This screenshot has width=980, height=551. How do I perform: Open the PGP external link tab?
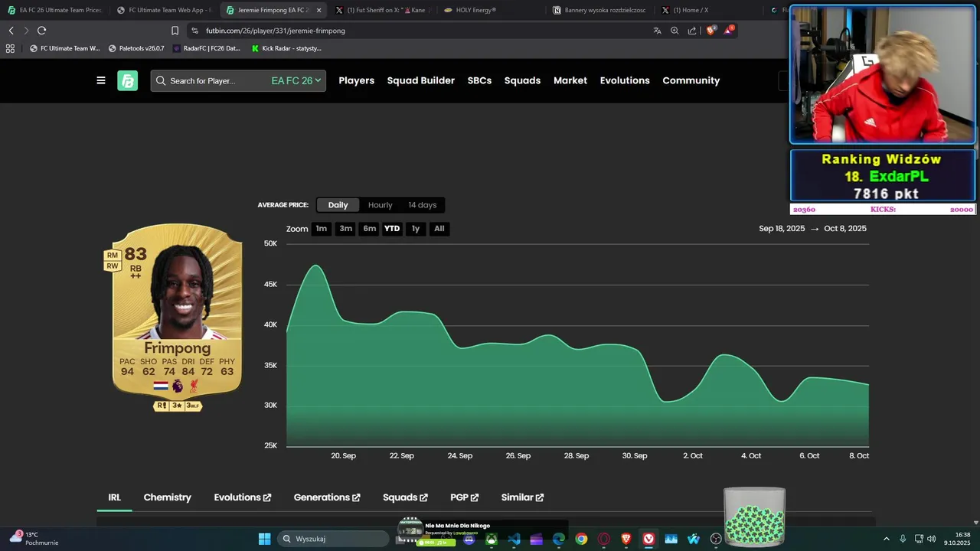465,497
